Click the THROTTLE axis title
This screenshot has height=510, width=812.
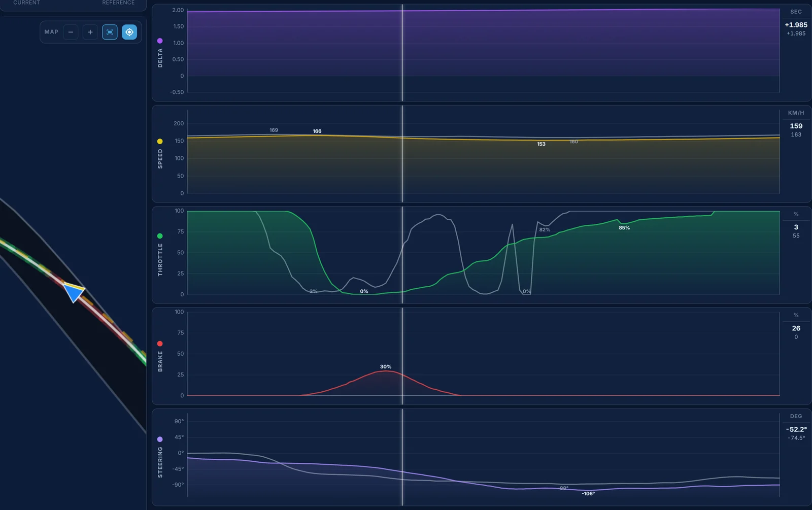click(160, 260)
